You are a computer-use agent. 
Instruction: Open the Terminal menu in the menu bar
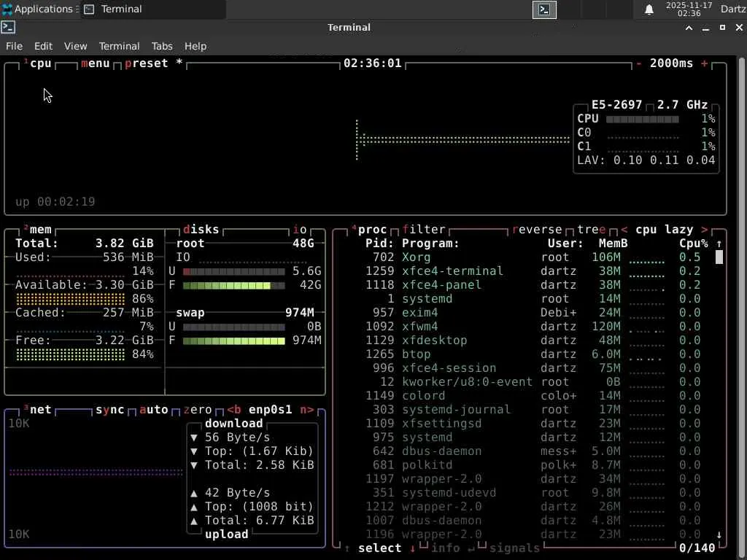tap(119, 46)
